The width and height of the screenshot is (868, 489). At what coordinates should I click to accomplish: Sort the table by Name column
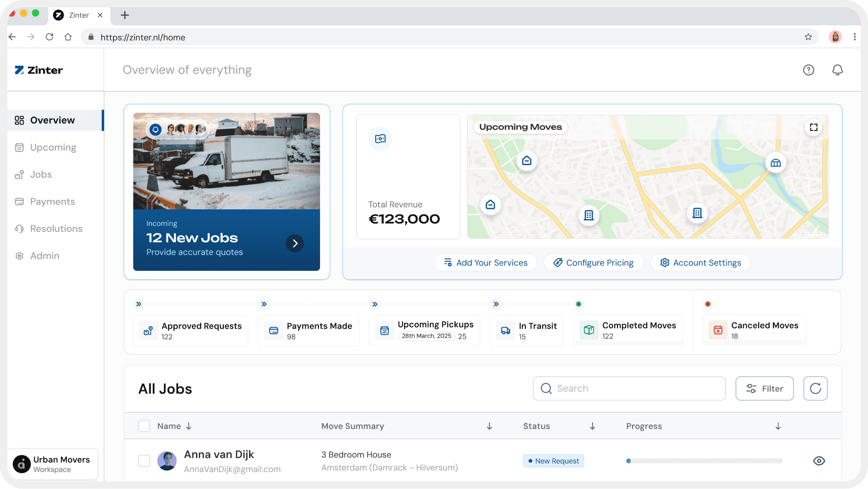[x=189, y=426]
